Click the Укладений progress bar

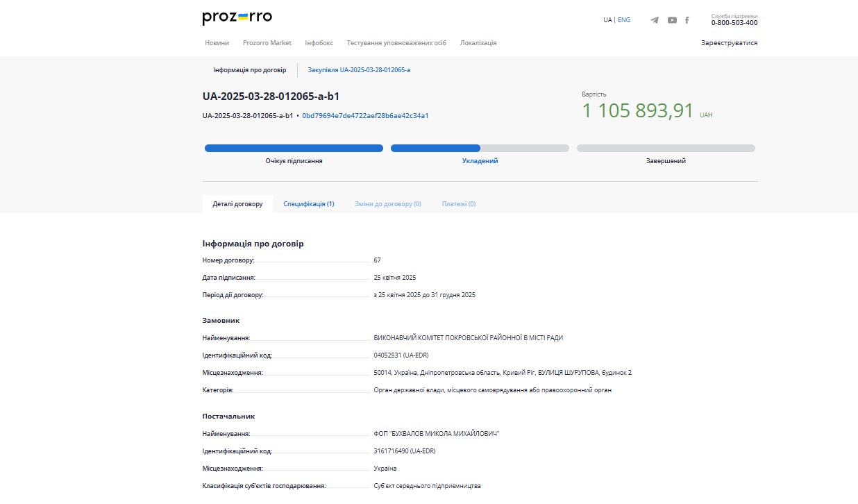480,149
